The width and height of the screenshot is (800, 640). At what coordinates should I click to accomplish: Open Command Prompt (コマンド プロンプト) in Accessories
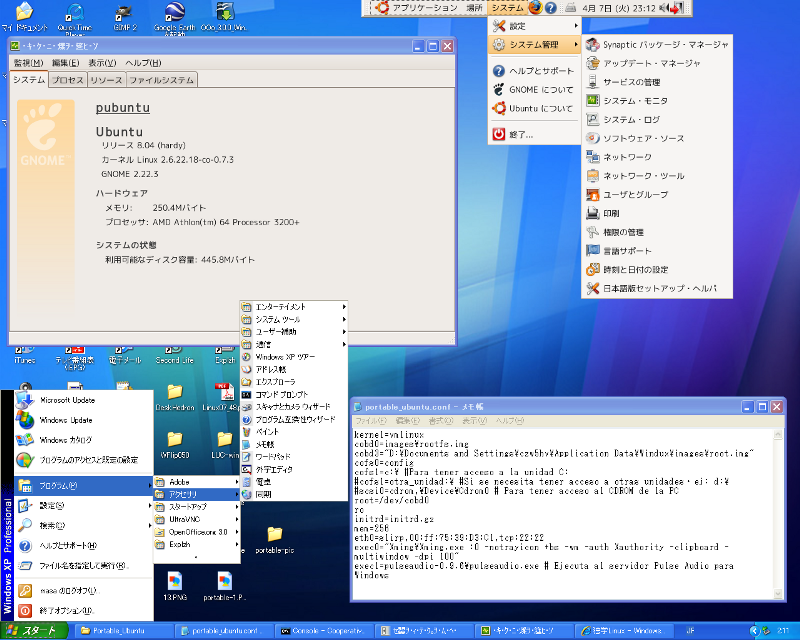[x=294, y=395]
